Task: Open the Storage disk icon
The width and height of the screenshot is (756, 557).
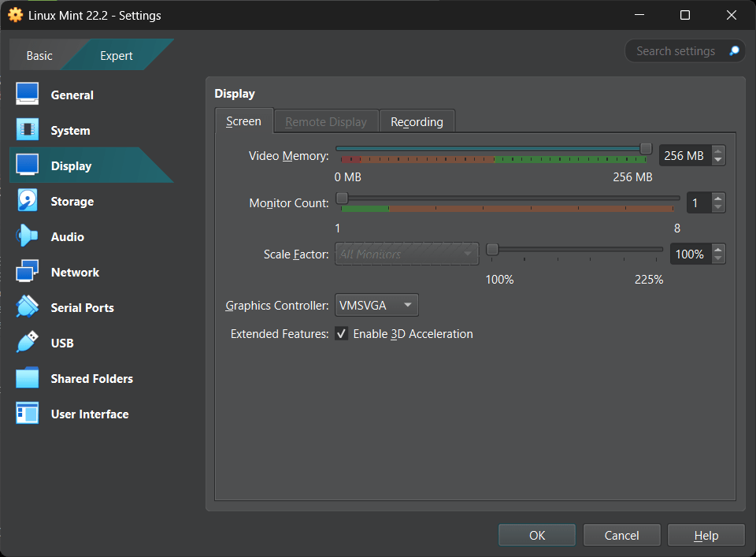Action: tap(28, 201)
